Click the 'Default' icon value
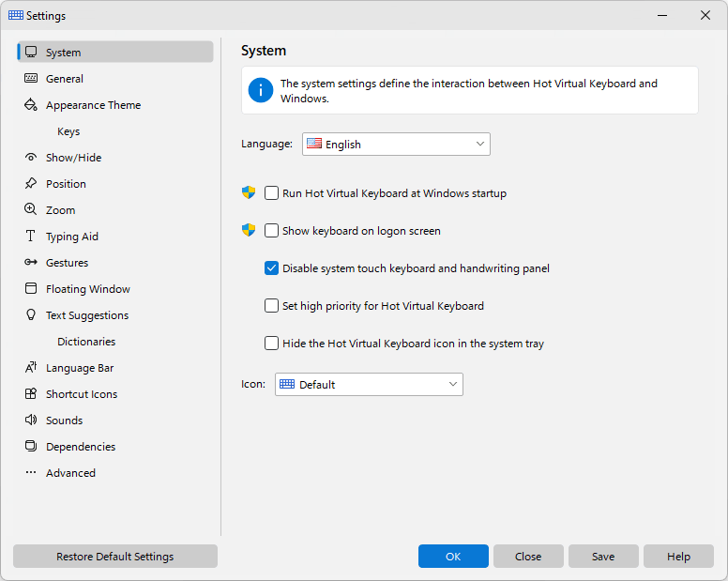Image resolution: width=728 pixels, height=581 pixels. point(317,385)
